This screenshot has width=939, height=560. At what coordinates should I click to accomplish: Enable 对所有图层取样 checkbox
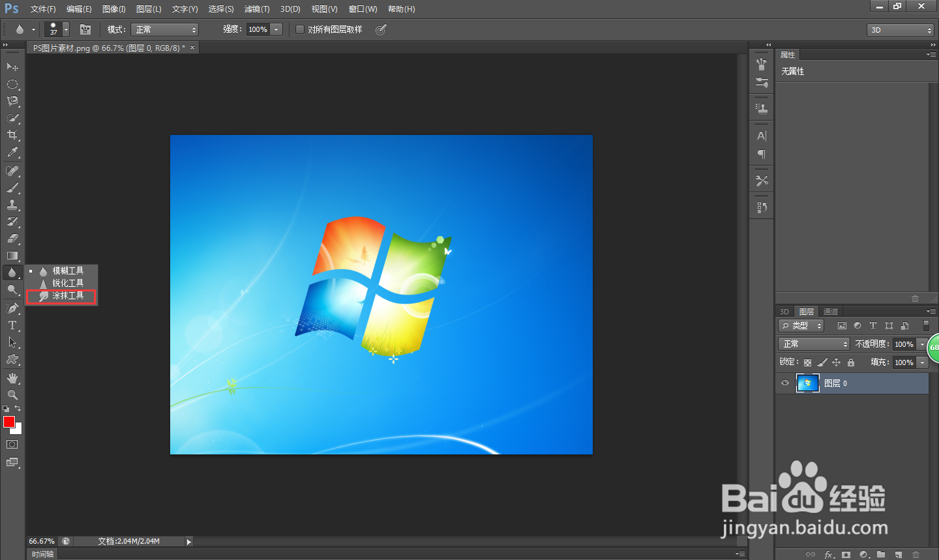pyautogui.click(x=300, y=29)
